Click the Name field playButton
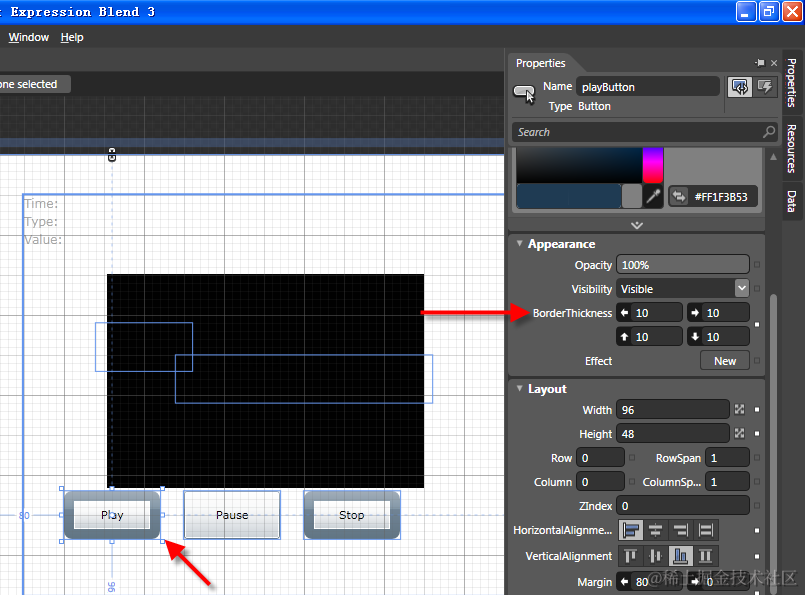 pos(647,87)
